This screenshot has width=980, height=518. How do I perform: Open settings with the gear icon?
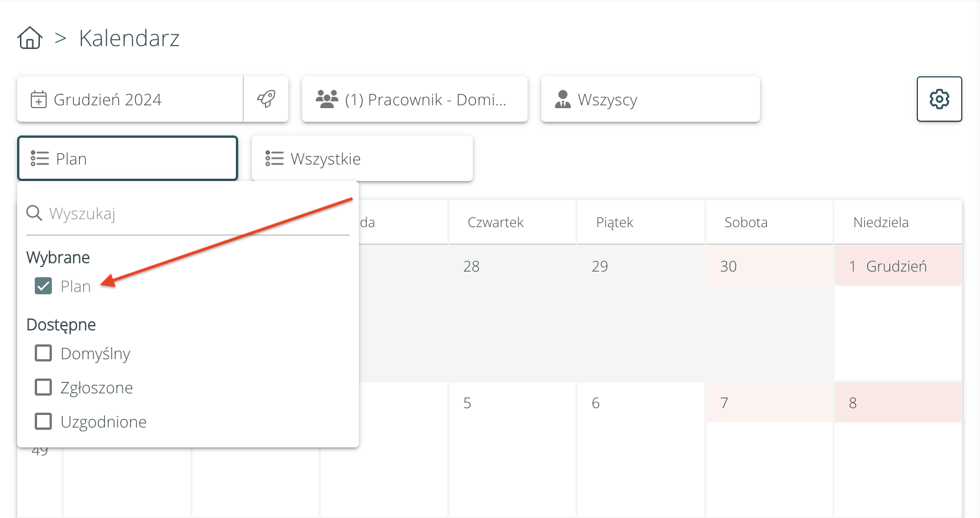(939, 99)
